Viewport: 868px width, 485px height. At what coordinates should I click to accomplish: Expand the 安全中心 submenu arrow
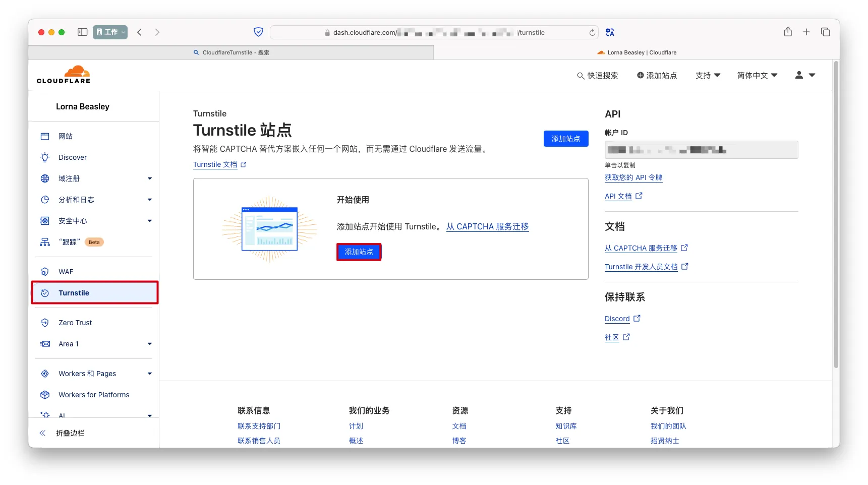[150, 221]
